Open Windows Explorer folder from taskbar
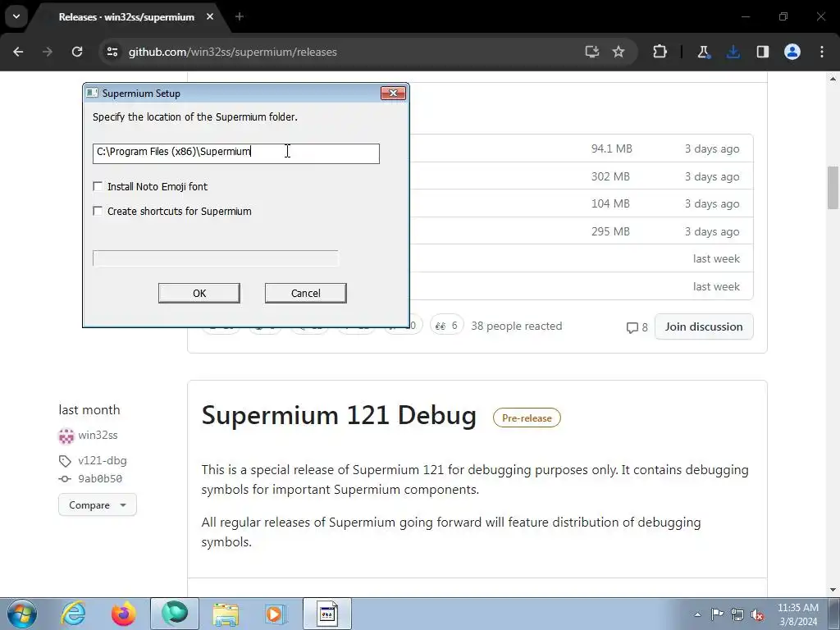Image resolution: width=840 pixels, height=630 pixels. 226,614
